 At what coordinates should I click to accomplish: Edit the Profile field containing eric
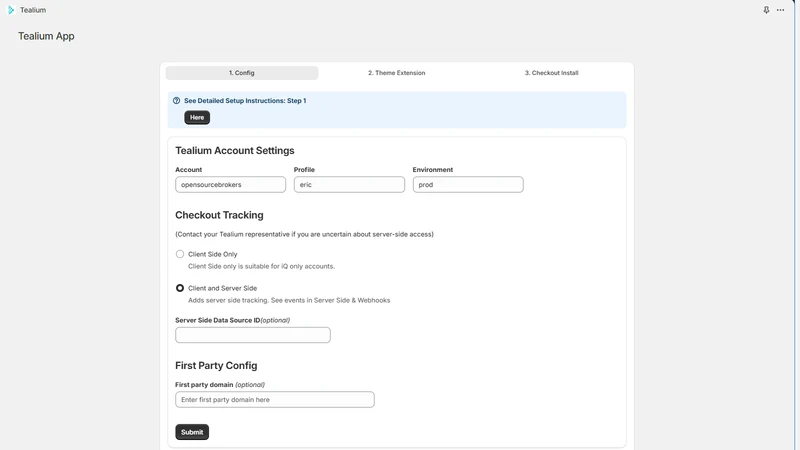pos(349,185)
